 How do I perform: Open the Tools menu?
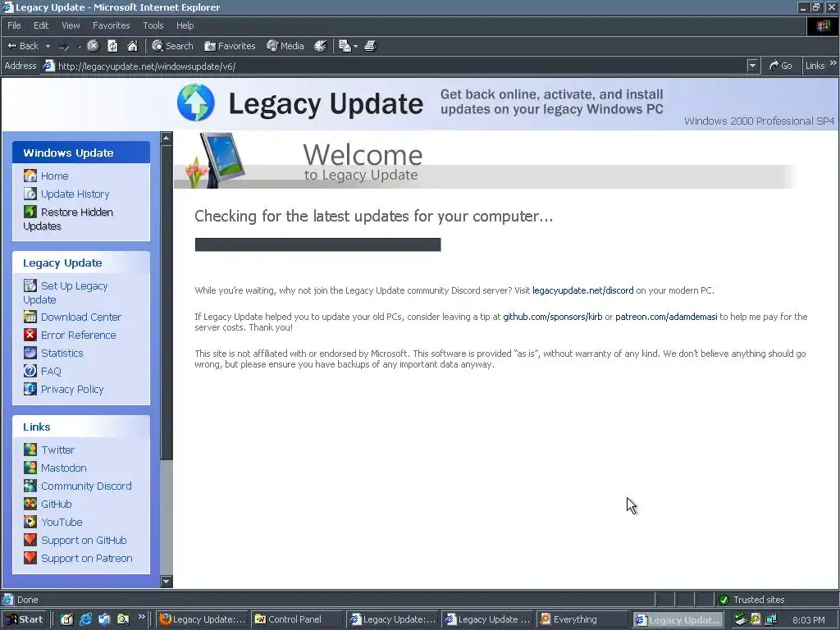click(153, 25)
